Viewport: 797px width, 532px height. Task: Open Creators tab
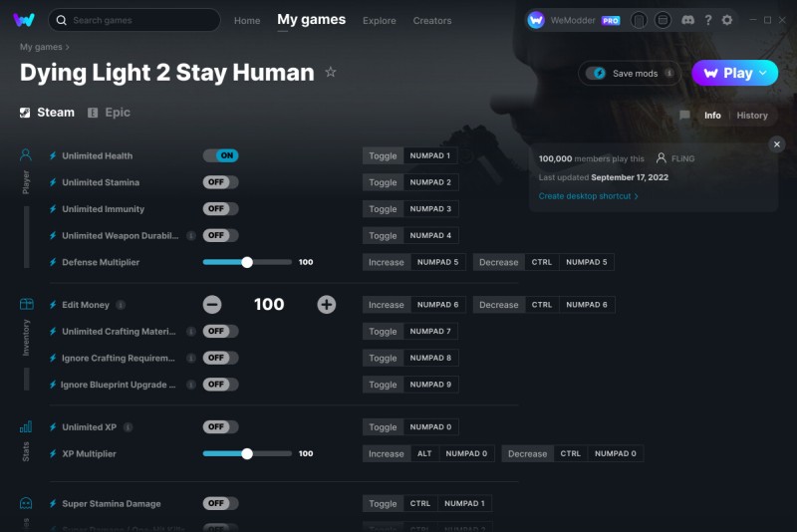[x=432, y=20]
